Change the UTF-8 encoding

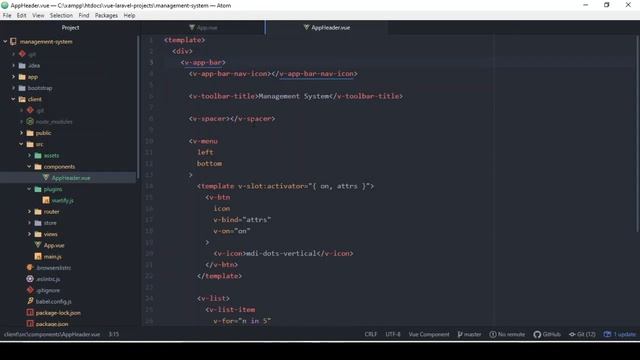[393, 334]
